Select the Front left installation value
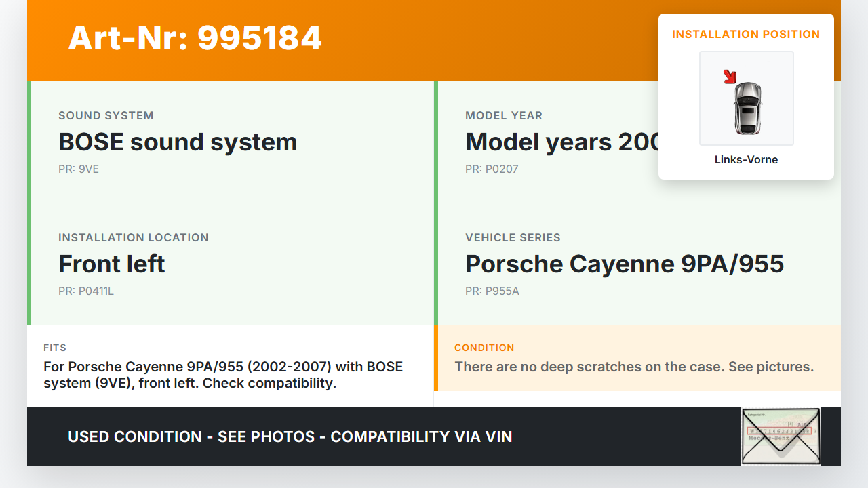Viewport: 868px width, 488px height. (x=112, y=264)
